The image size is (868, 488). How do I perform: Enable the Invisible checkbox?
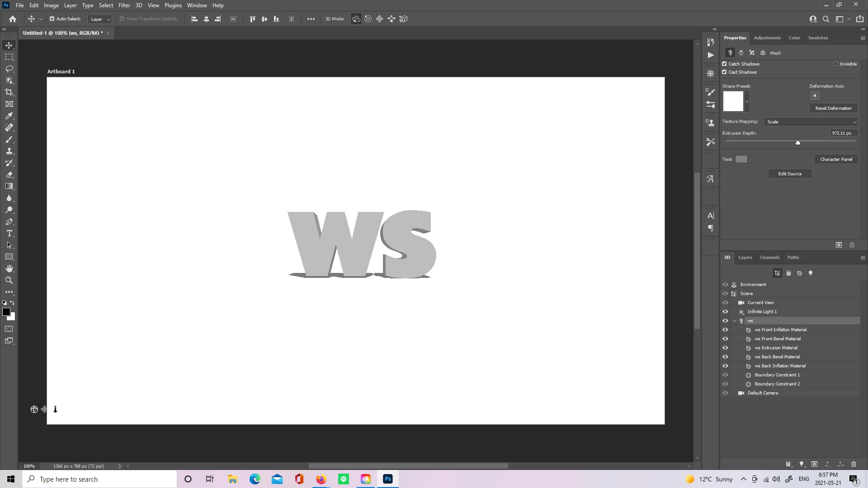pyautogui.click(x=835, y=64)
